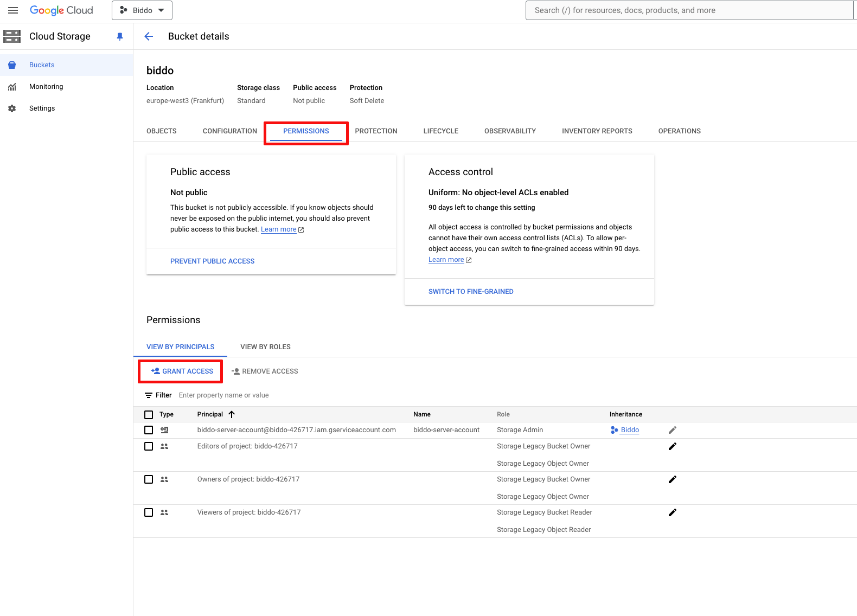Switch to the Protection tab
Viewport: 857px width, 616px height.
click(x=376, y=131)
